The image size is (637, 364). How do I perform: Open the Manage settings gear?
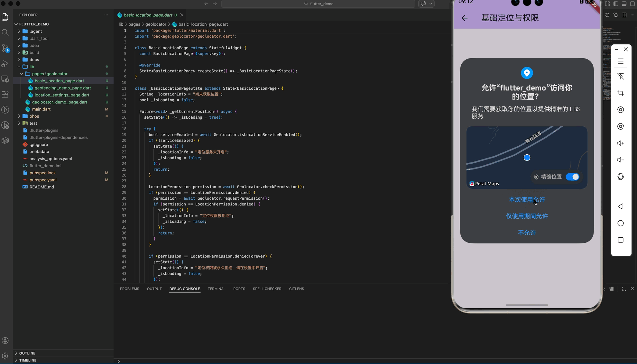click(x=5, y=356)
